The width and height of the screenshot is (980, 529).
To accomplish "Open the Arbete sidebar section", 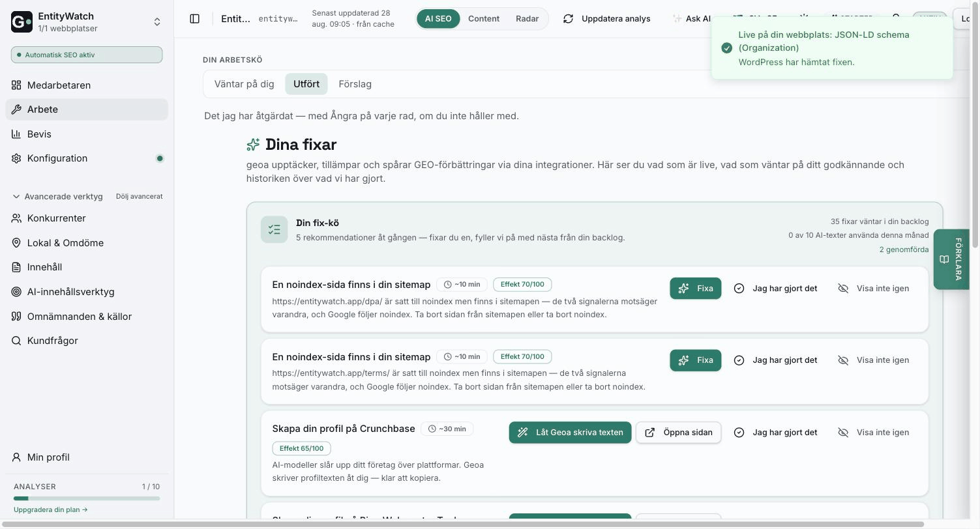I will 87,109.
